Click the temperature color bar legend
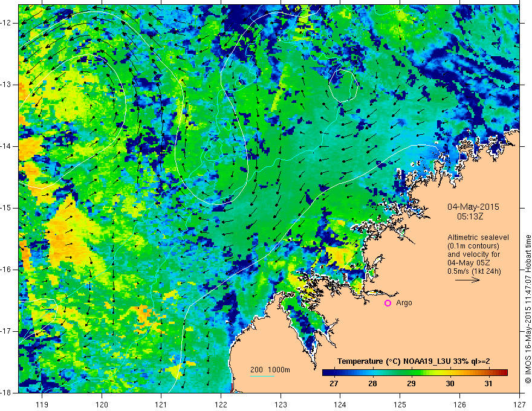This screenshot has height=411, width=532. click(415, 372)
